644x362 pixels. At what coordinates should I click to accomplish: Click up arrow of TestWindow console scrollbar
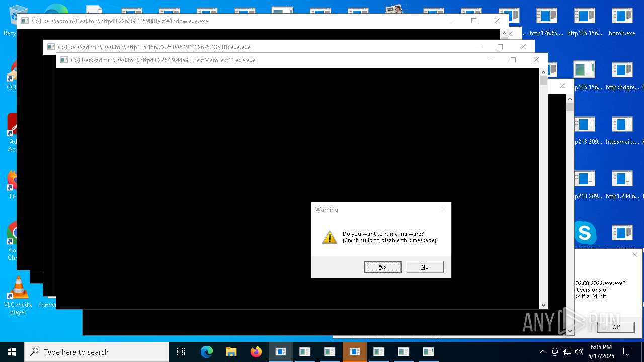(504, 33)
